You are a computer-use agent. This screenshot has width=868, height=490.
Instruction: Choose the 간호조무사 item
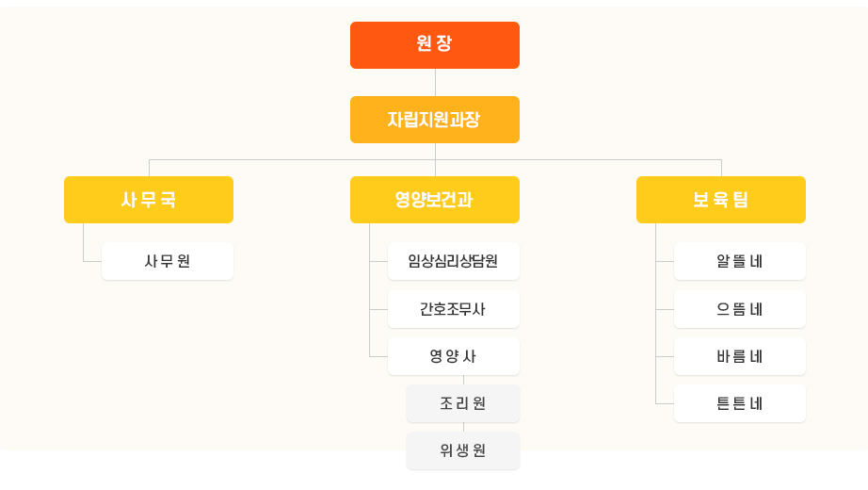point(454,309)
